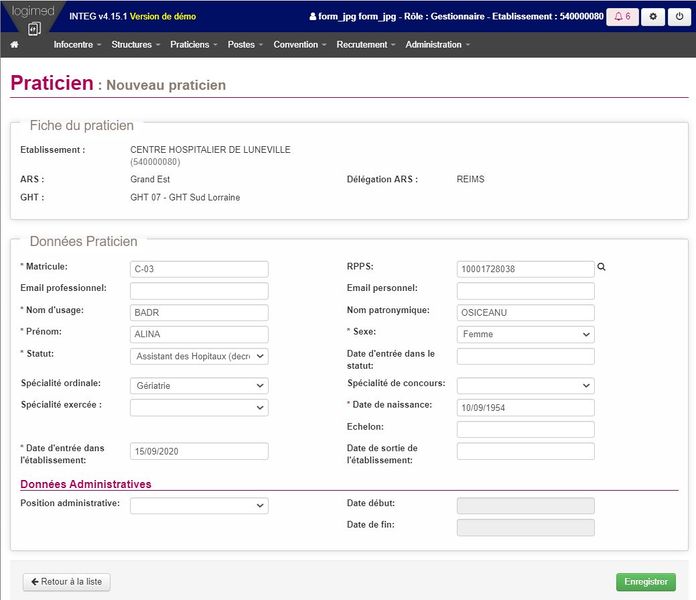Click the GHT 07 - GHT Sud Lorraine value
696x600 pixels.
[185, 197]
